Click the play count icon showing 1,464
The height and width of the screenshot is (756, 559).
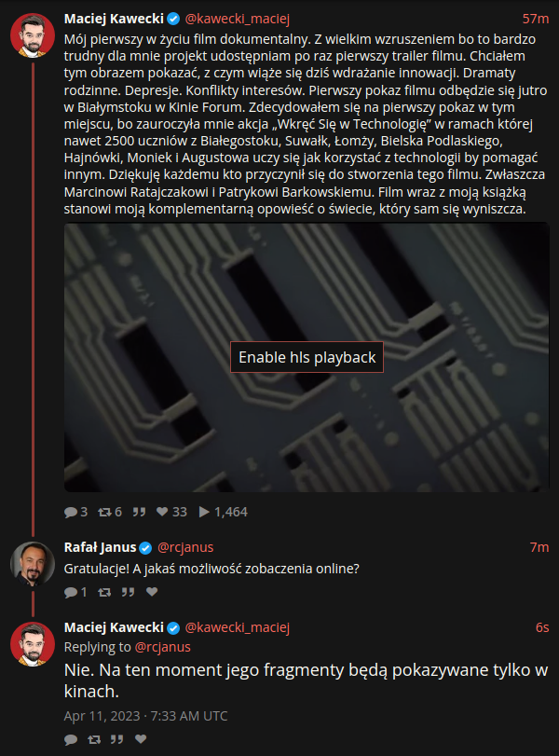click(204, 512)
